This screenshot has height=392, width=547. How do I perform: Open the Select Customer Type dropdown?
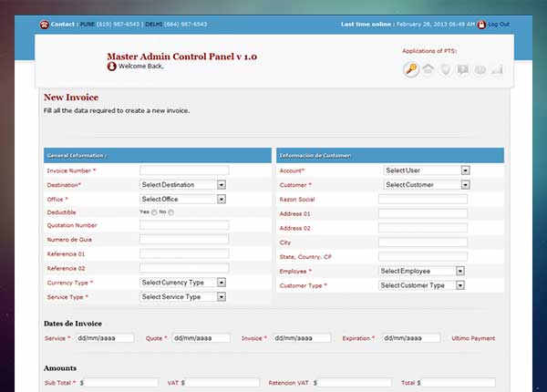[422, 285]
